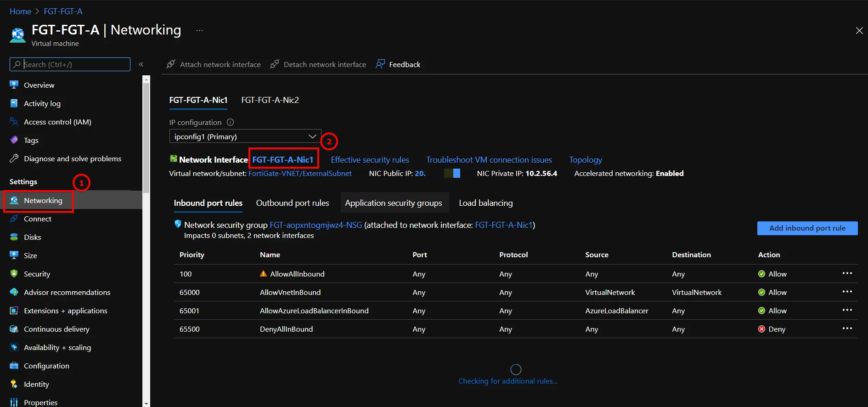Click the Security shield icon
Screen dimensions: 868x407
[14, 274]
